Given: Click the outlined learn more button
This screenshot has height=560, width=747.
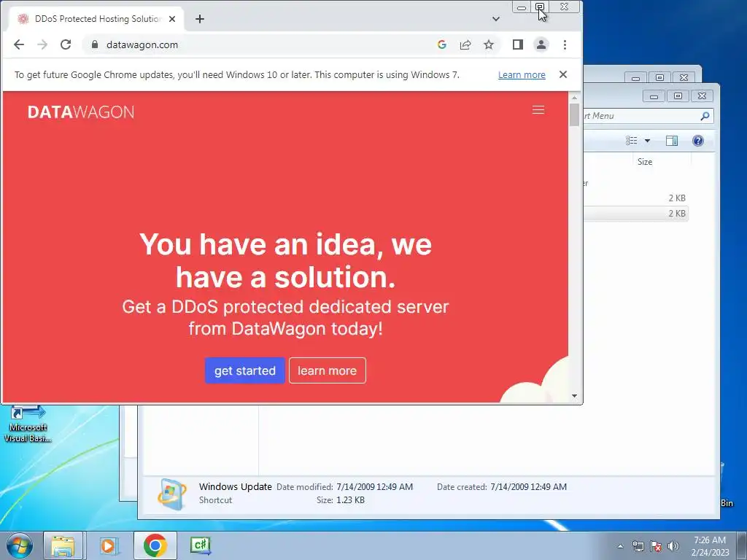Looking at the screenshot, I should click(x=328, y=370).
